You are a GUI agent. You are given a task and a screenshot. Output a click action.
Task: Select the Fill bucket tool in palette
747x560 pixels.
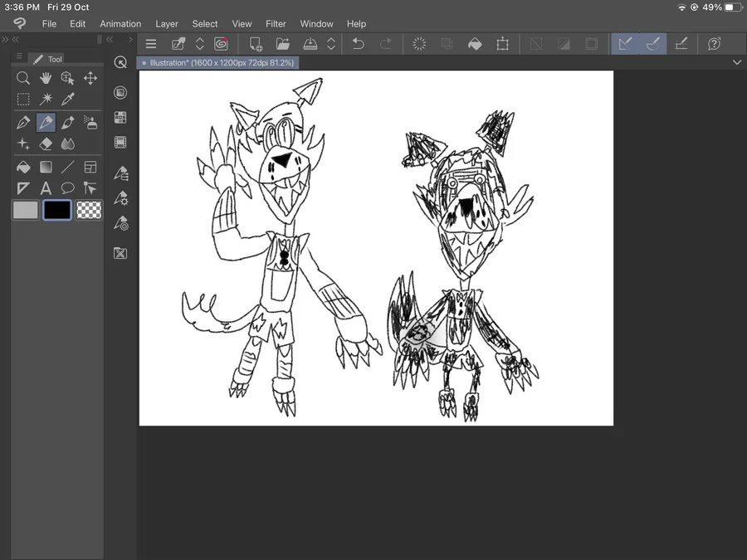point(23,167)
